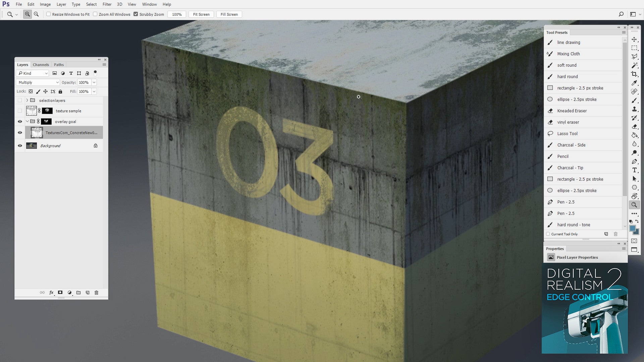The image size is (644, 362).
Task: Click the Fit Screen button
Action: (201, 14)
